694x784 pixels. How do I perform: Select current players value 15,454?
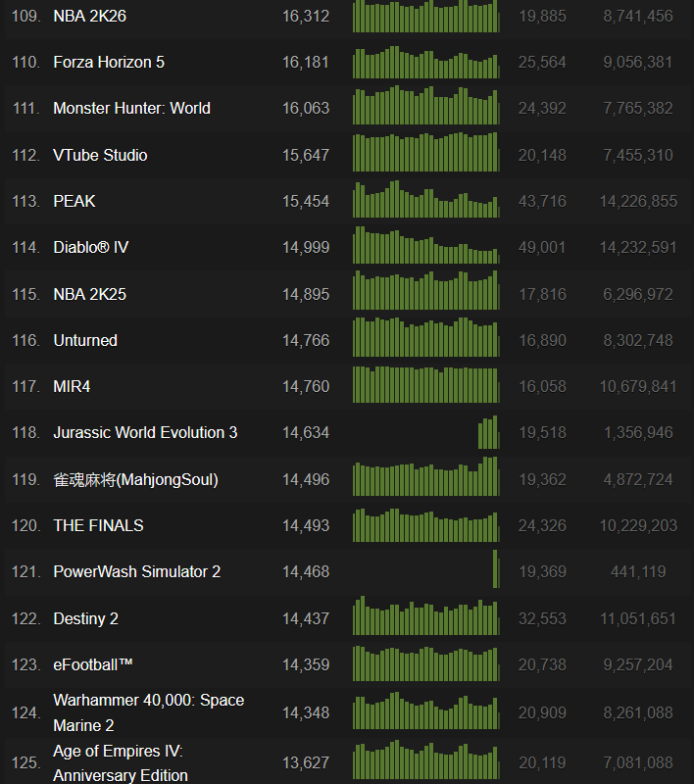(x=306, y=201)
